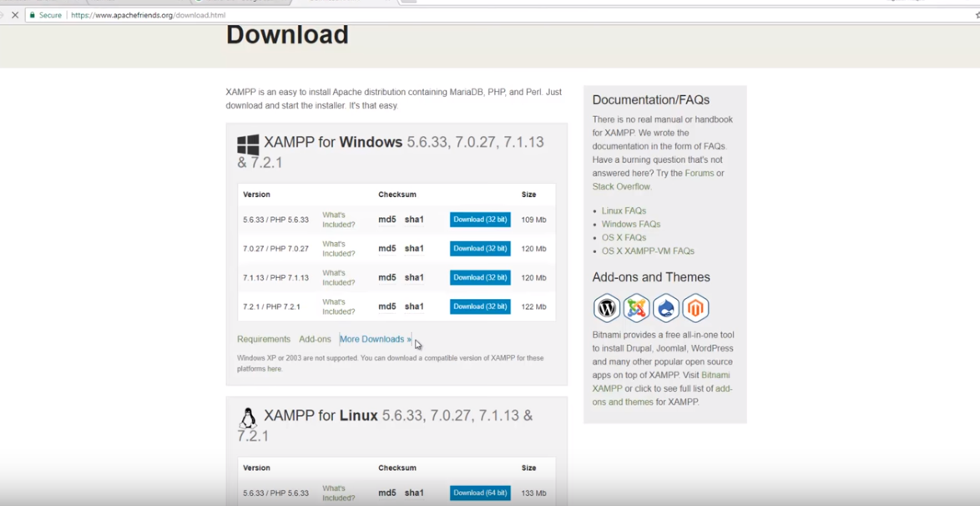Show md5 checksum for Windows 7.0.27

[x=387, y=248]
